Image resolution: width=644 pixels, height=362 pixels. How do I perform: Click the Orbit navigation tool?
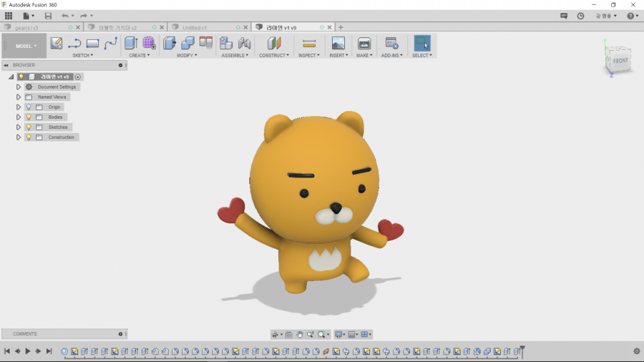275,335
